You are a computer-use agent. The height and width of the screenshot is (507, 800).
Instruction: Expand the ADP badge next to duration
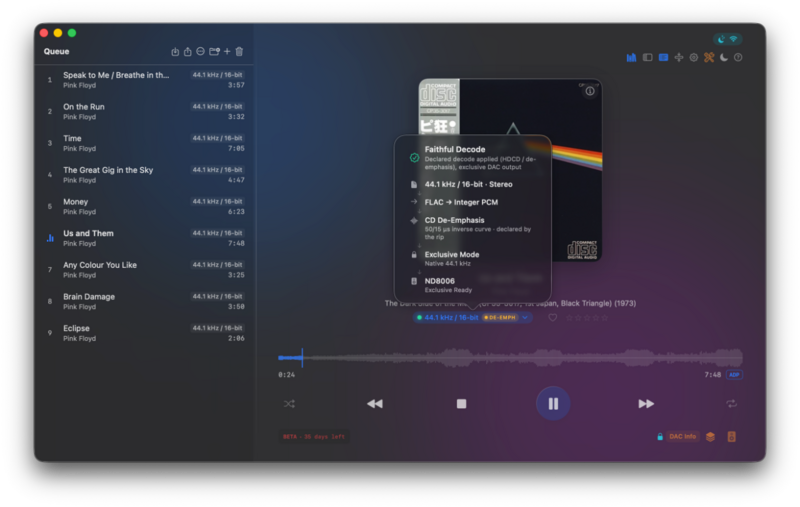[734, 375]
